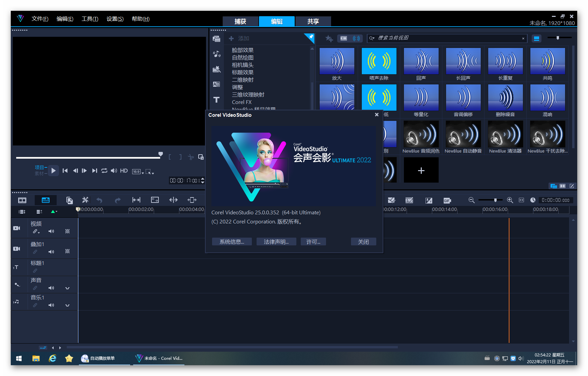Image resolution: width=588 pixels, height=376 pixels.
Task: Toggle ripple editing on 叠加1 track
Action: pyautogui.click(x=35, y=252)
